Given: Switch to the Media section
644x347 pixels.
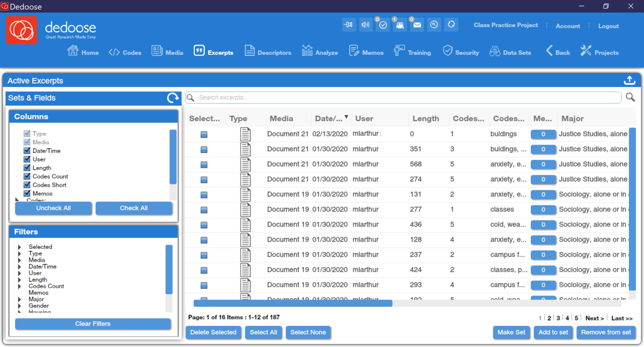Looking at the screenshot, I should tap(167, 52).
